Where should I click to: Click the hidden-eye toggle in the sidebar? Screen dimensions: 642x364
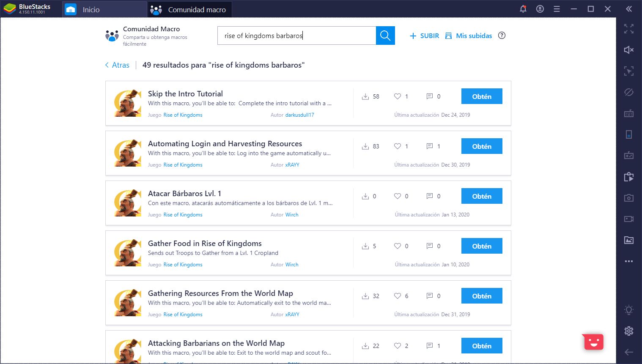point(629,92)
